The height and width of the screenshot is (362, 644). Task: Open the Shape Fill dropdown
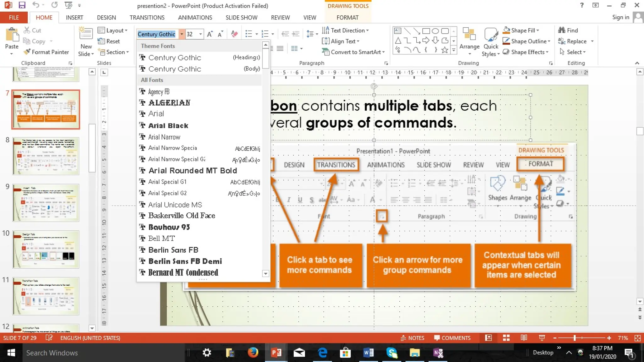(538, 30)
